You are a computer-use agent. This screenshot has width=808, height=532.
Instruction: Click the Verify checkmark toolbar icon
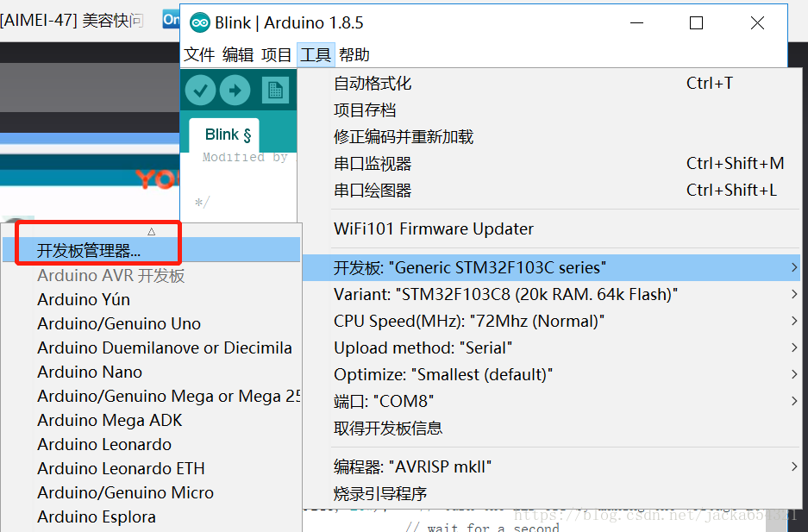point(200,91)
